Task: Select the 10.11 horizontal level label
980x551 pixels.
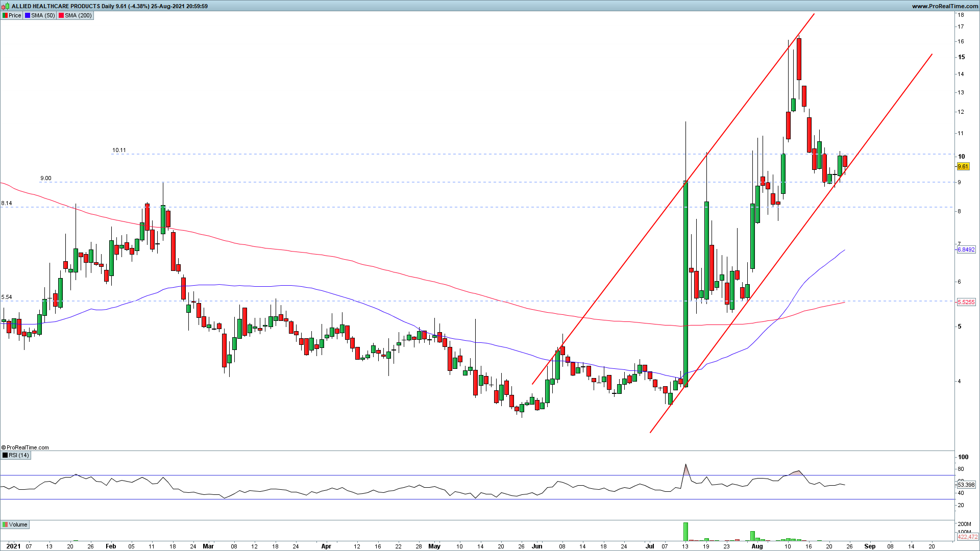Action: point(119,151)
